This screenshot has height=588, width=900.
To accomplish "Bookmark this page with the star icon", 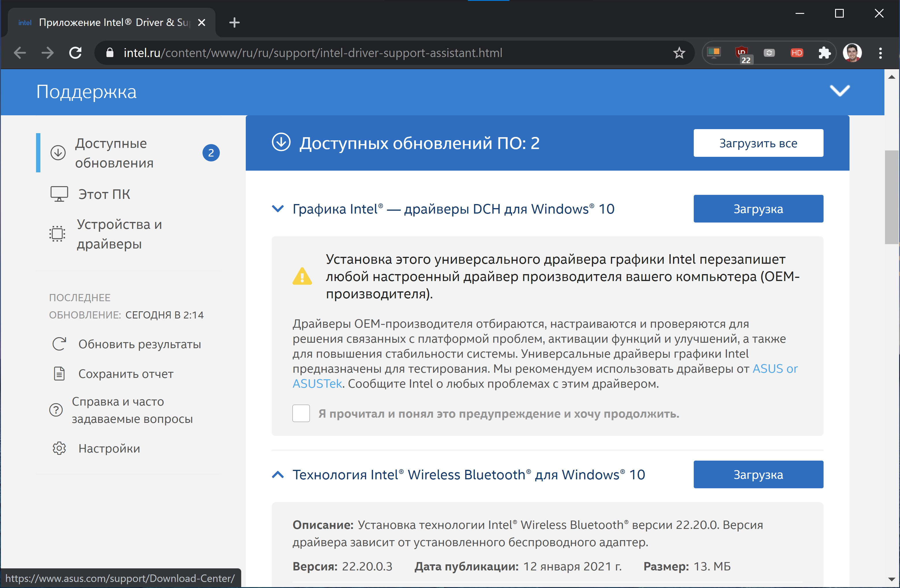I will click(679, 52).
